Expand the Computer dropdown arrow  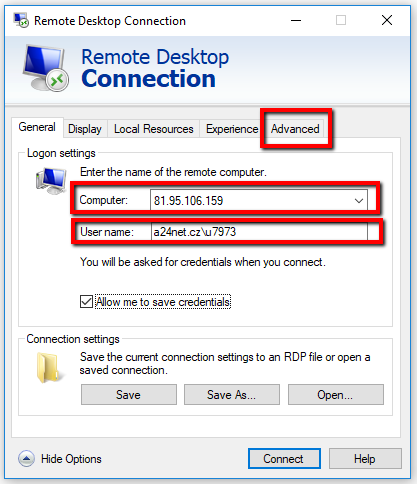tap(359, 201)
